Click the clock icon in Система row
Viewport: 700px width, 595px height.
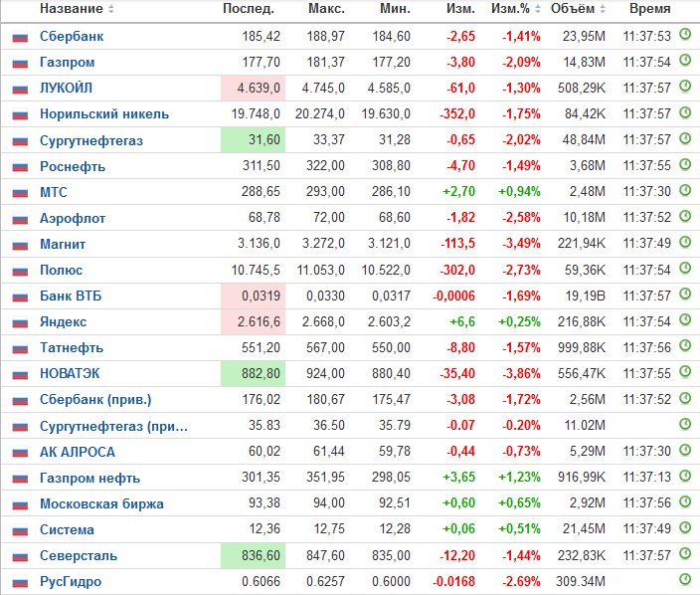coord(685,527)
